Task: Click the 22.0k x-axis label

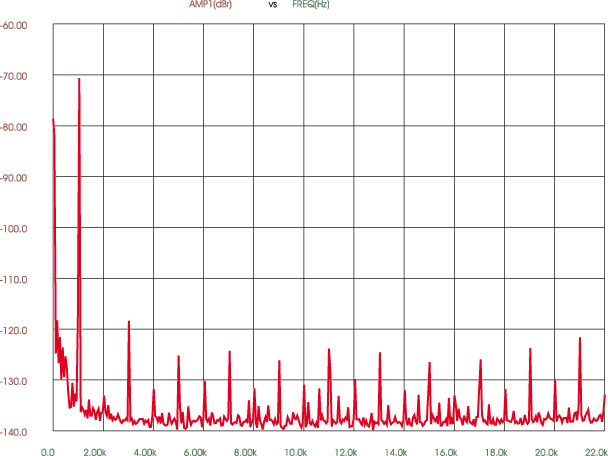Action: click(594, 451)
